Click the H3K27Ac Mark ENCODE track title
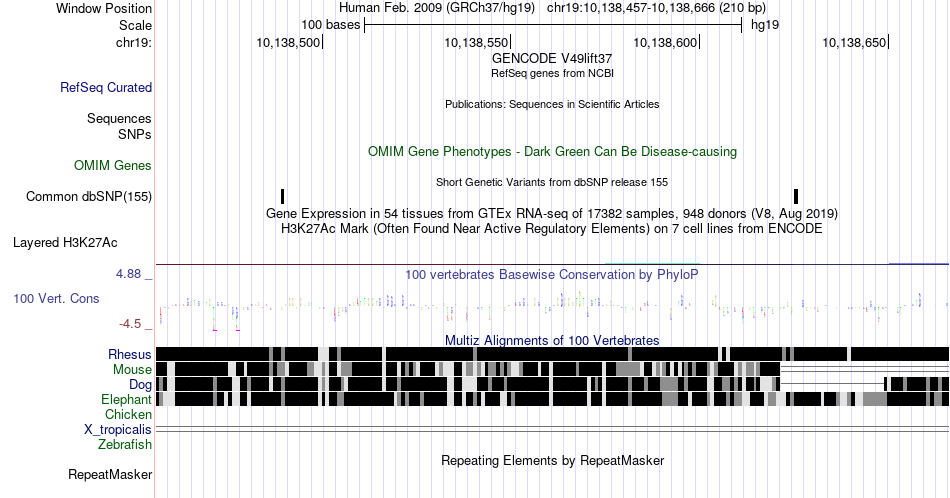This screenshot has height=498, width=950. pos(552,228)
